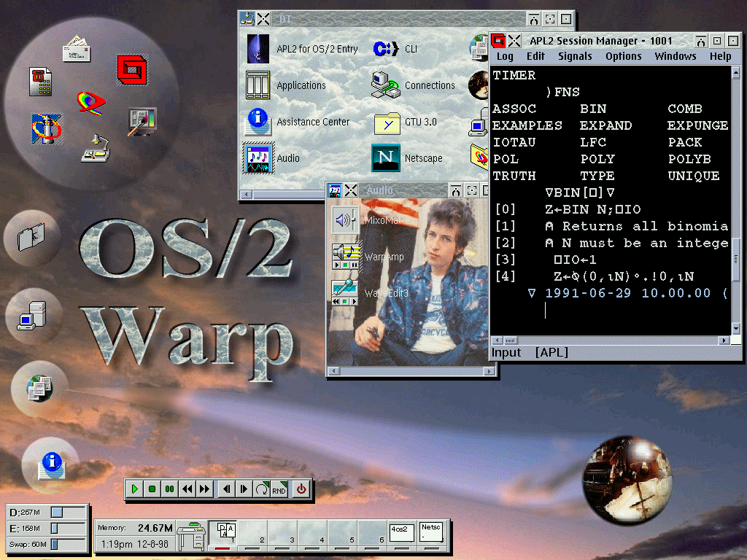Click APL2 vertical scrollbar down arrow
Screen dimensions: 747x560
(x=735, y=329)
